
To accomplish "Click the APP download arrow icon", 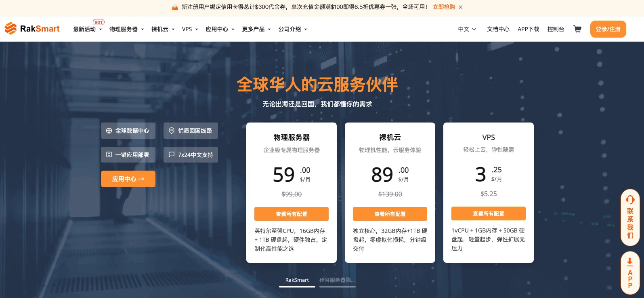I will 630,262.
